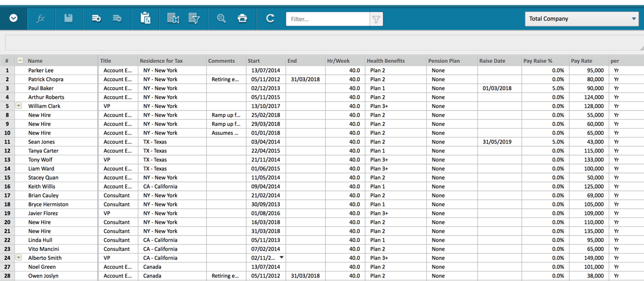Image resolution: width=644 pixels, height=281 pixels.
Task: Click the fx formula icon
Action: (41, 18)
